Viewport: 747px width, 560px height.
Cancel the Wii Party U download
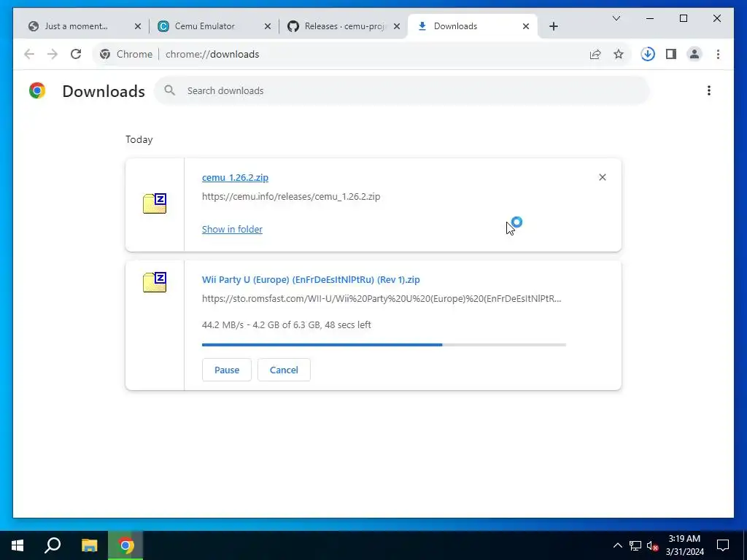pos(284,370)
